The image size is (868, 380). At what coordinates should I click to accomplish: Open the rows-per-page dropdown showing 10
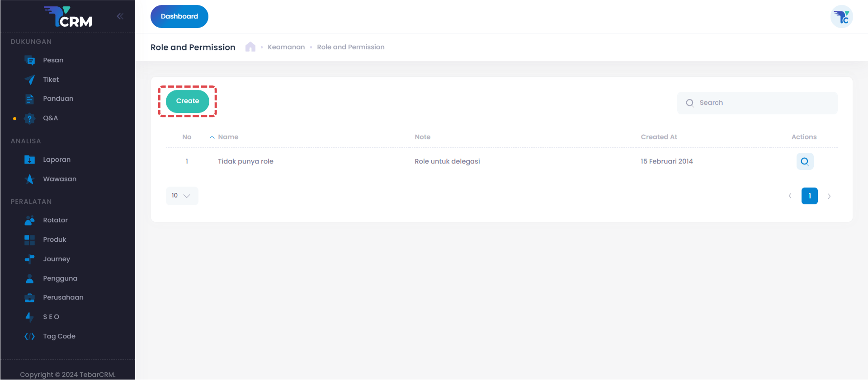(x=182, y=196)
